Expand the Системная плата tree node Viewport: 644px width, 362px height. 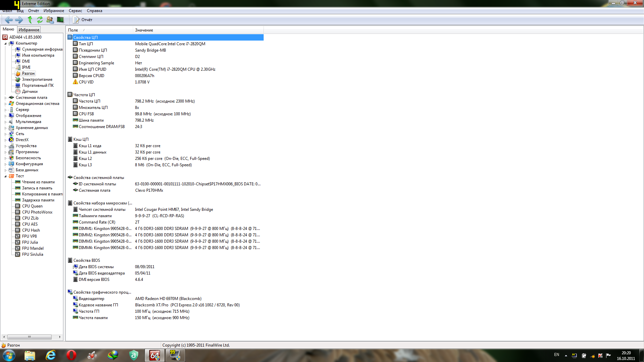pos(6,98)
